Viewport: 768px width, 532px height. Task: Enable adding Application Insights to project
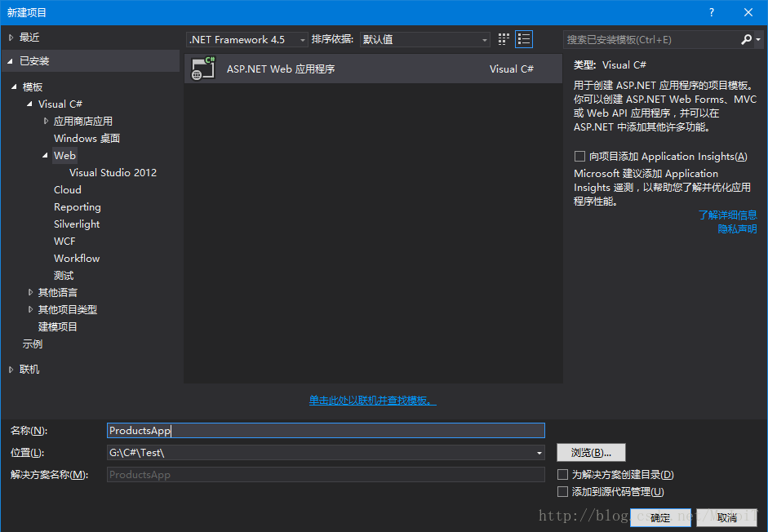[580, 157]
